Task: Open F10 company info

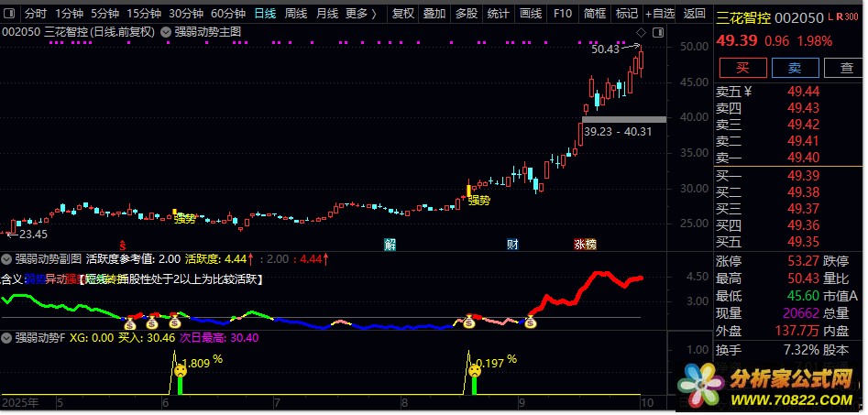Action: point(563,13)
